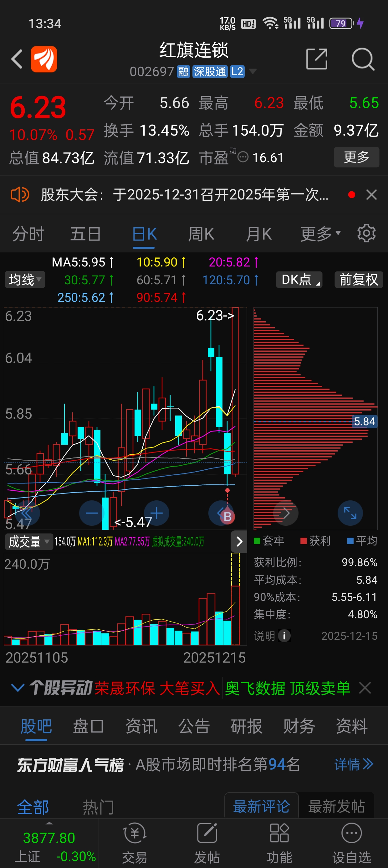The image size is (388, 868).
Task: Expand stock code dropdown triangle
Action: click(x=253, y=71)
